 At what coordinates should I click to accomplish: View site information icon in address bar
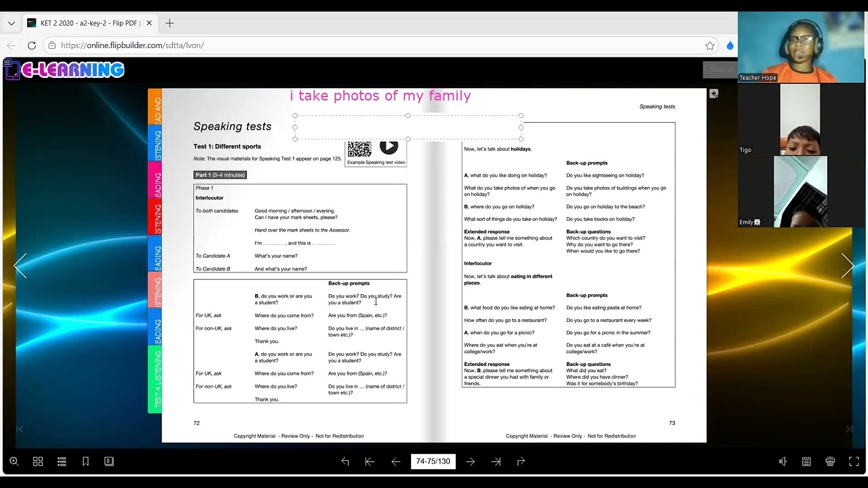coord(52,45)
